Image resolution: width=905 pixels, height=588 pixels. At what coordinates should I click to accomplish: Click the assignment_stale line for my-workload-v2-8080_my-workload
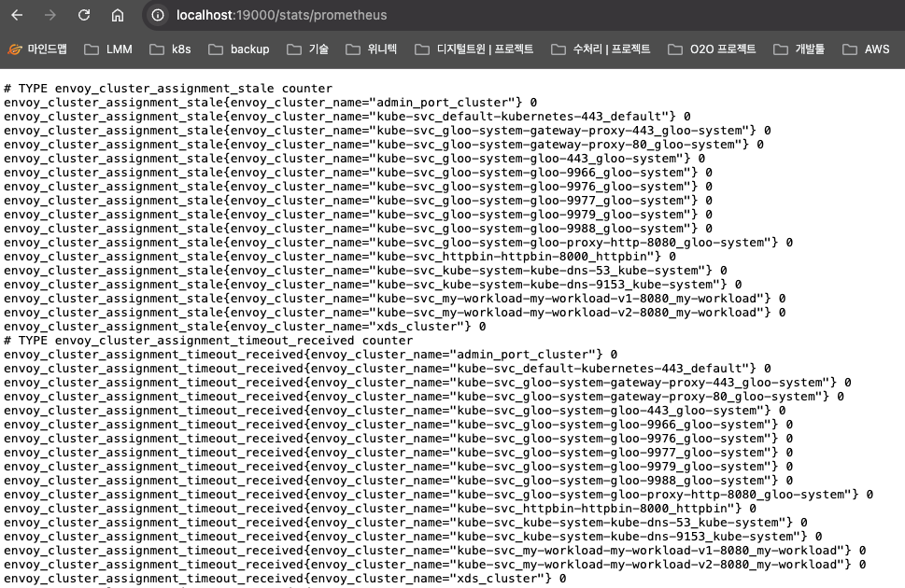coord(395,312)
